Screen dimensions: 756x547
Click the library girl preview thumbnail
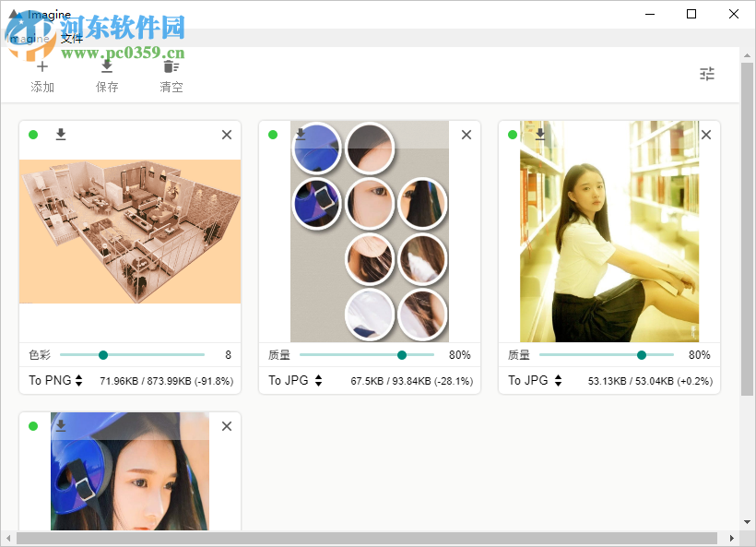point(609,232)
